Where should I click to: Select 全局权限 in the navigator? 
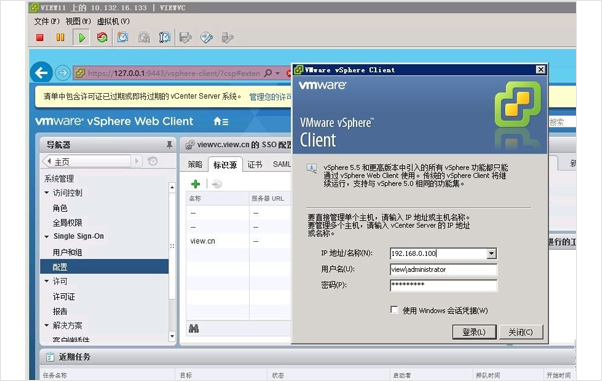coord(68,222)
